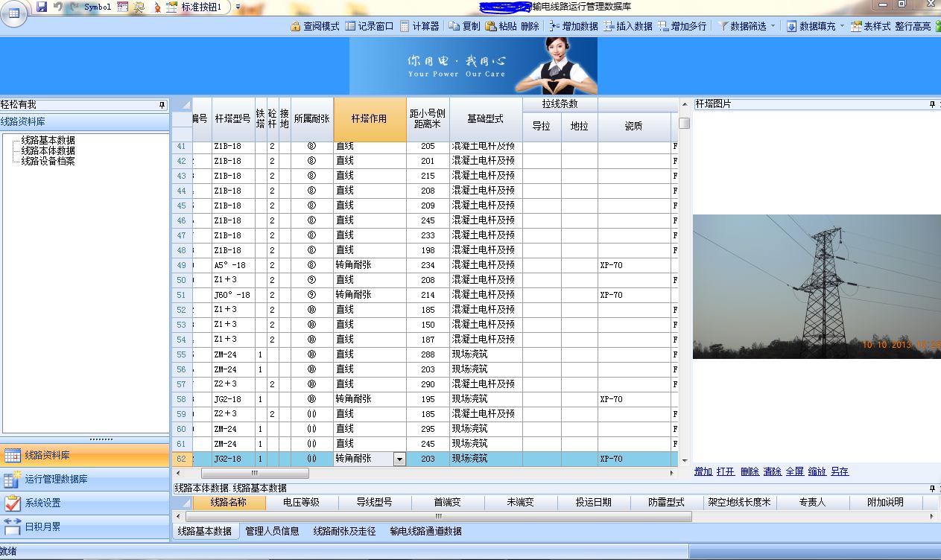Open the 记录窗口 record window
Screen dimensions: 941x560
[x=370, y=26]
